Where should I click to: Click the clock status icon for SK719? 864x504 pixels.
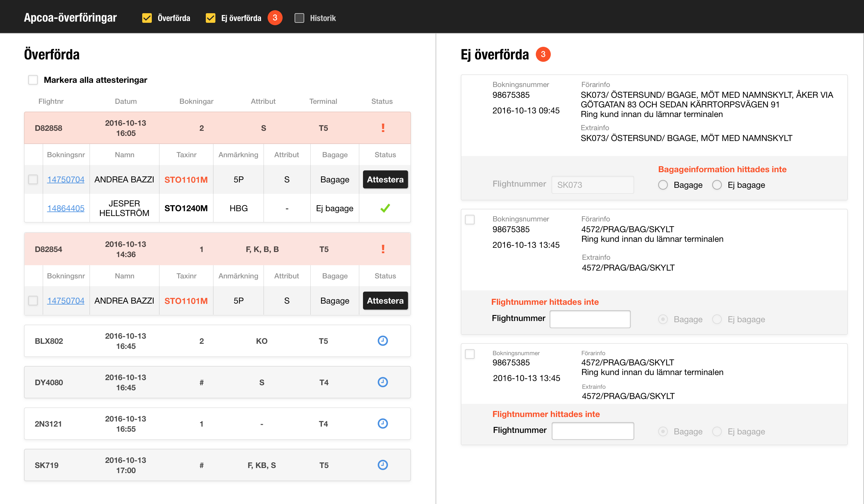[x=382, y=465]
